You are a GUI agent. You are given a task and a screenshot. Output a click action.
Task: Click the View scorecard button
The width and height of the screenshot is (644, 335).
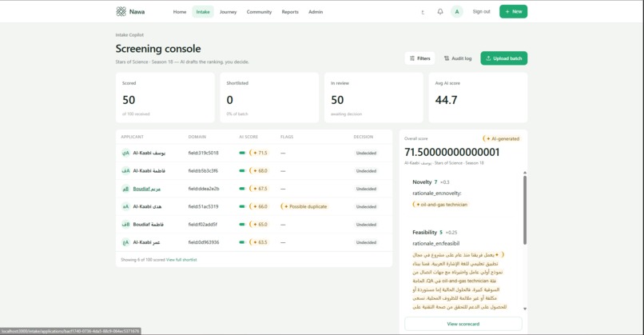pyautogui.click(x=463, y=324)
